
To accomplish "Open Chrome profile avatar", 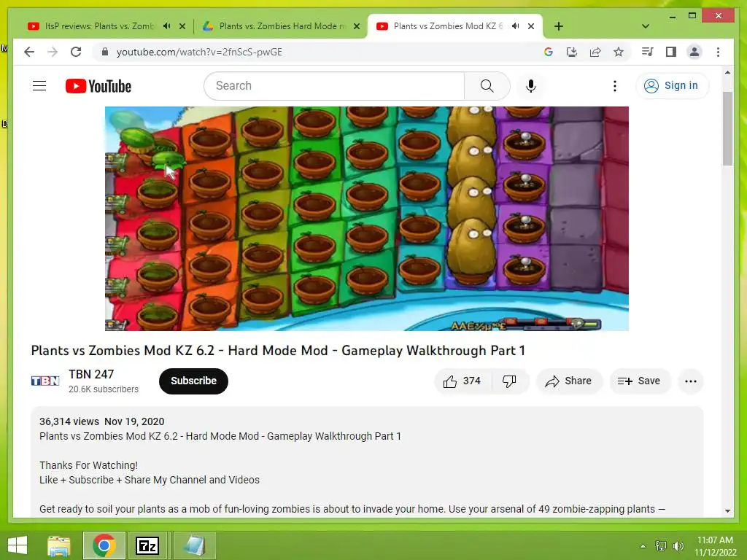I will click(x=694, y=52).
